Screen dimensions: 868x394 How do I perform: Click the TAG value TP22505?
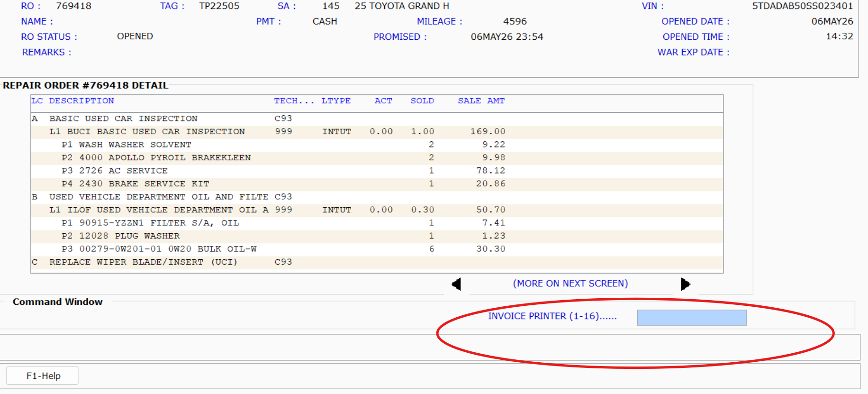[x=219, y=6]
